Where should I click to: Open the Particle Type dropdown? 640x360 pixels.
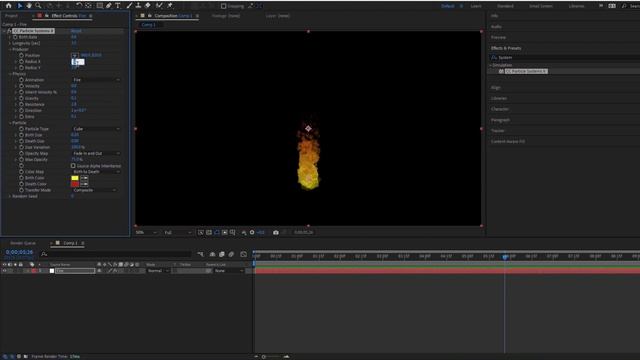tap(96, 129)
